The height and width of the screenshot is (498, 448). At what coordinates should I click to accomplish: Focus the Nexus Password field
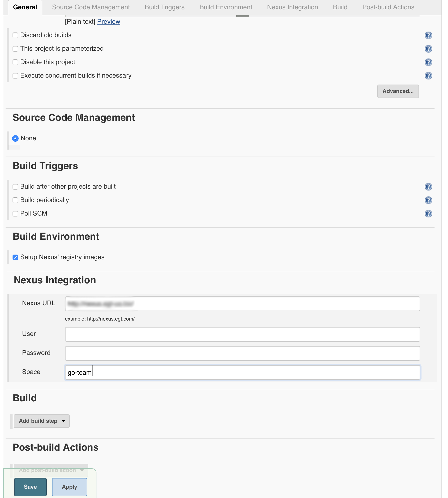coord(242,353)
